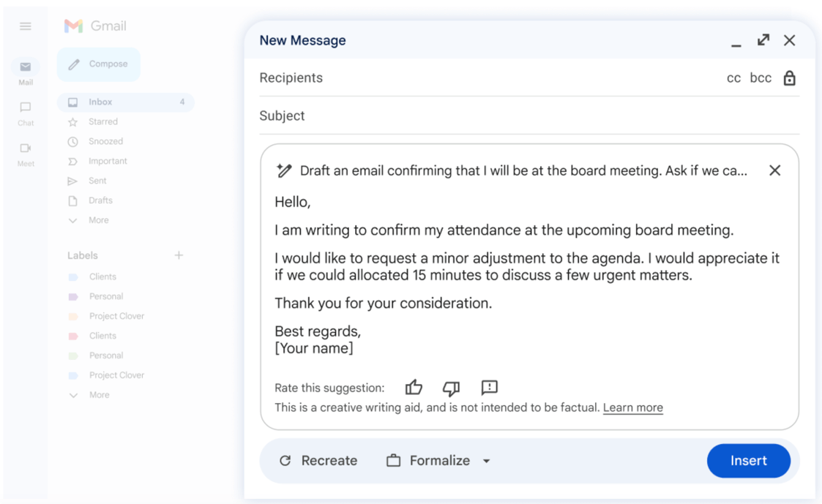Open the Drafts folder
The height and width of the screenshot is (504, 822).
click(x=101, y=200)
